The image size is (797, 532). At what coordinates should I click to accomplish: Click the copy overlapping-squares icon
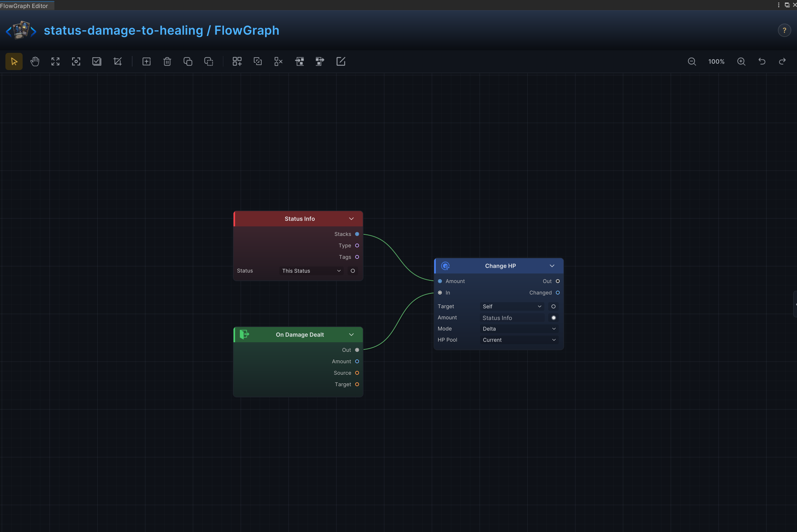tap(188, 61)
